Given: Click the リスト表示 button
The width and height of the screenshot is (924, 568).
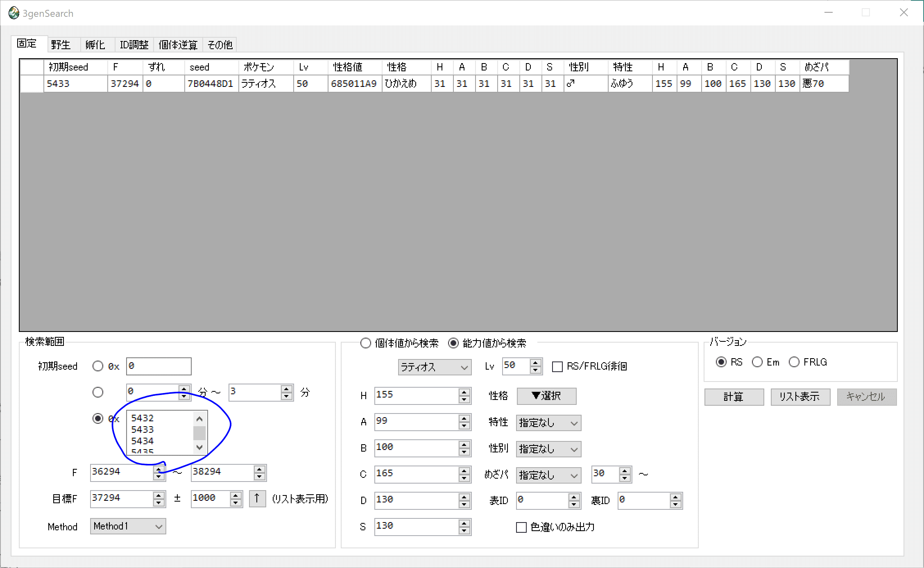Looking at the screenshot, I should click(800, 397).
